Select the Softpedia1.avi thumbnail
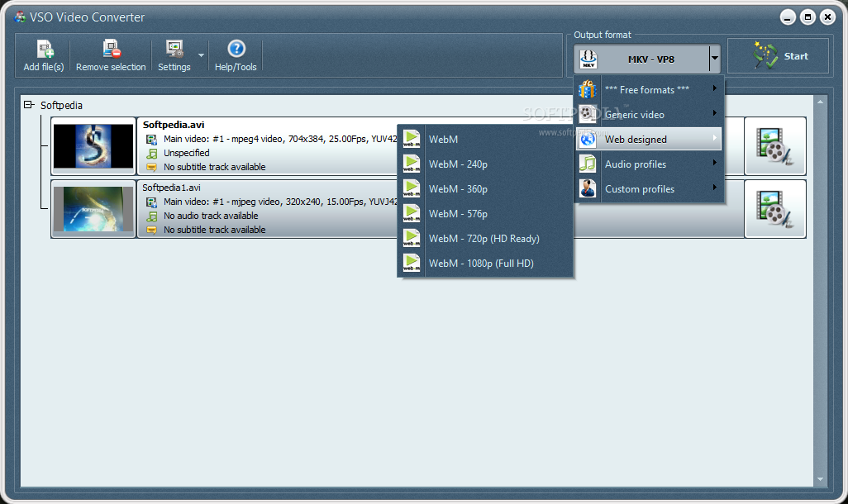Viewport: 848px width, 504px height. point(93,209)
